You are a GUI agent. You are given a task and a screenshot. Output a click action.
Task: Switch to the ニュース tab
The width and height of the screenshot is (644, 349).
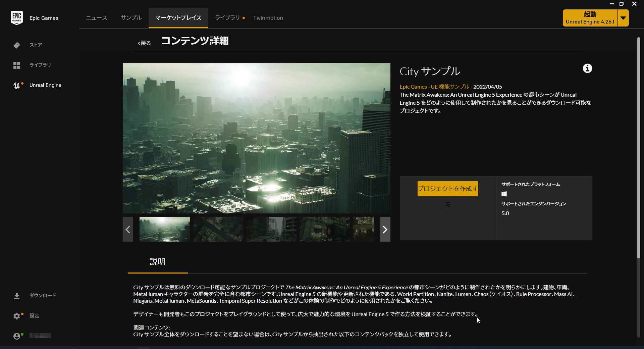coord(97,18)
